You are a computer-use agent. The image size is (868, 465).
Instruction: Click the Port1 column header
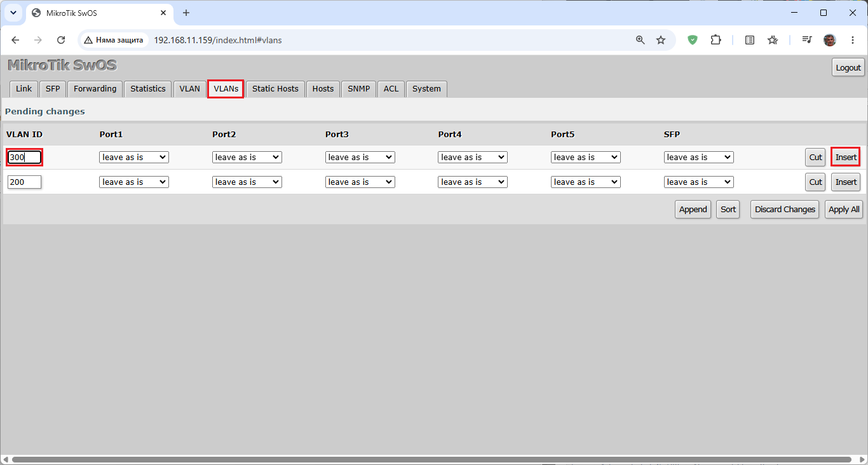pos(111,135)
